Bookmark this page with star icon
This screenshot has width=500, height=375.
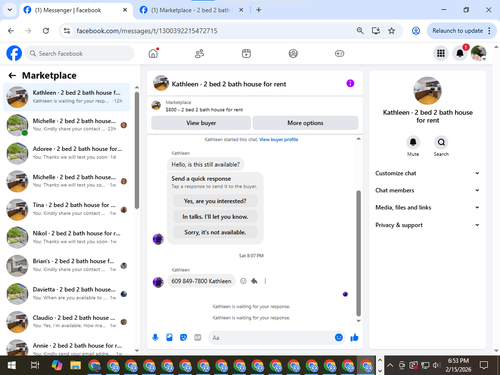[391, 31]
